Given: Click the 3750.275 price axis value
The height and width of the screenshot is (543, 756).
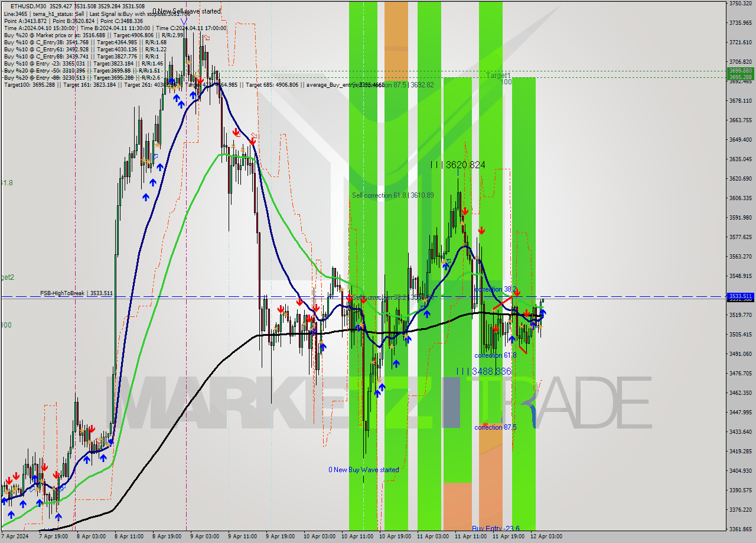Looking at the screenshot, I should pos(740,4).
